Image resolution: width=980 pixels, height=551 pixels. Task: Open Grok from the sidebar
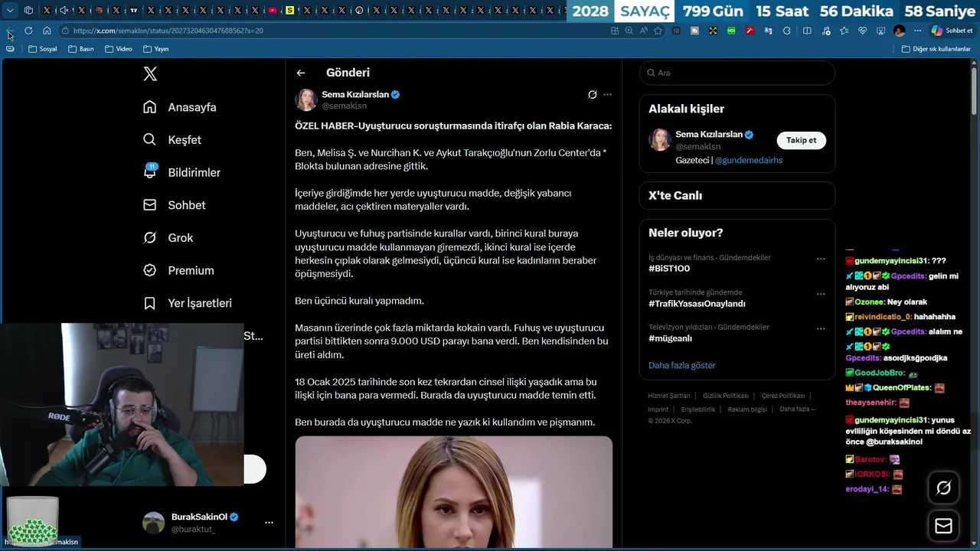click(168, 238)
